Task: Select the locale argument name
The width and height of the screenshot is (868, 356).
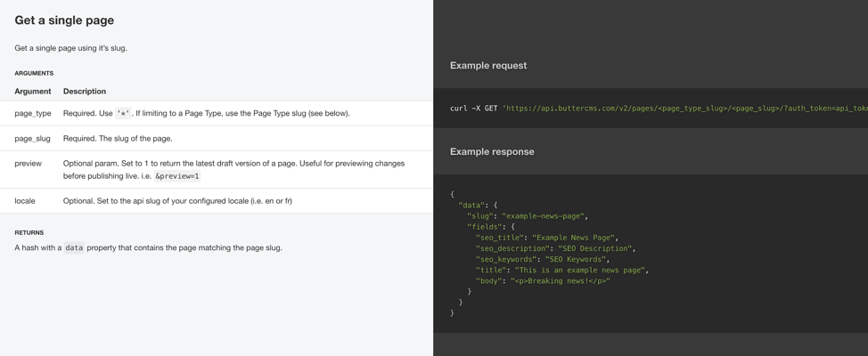Action: coord(25,201)
